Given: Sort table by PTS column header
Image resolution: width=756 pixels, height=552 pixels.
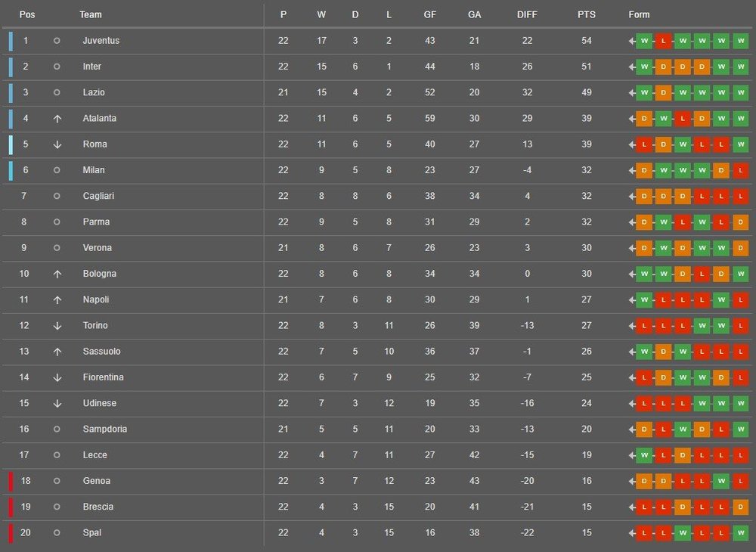Looking at the screenshot, I should pyautogui.click(x=587, y=15).
